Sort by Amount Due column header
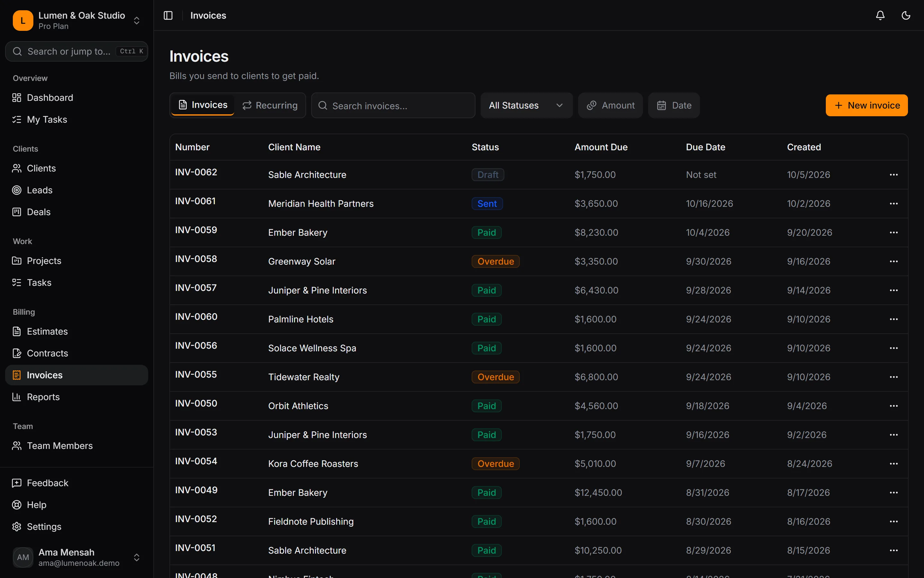Screen dimensions: 924x578 coord(601,147)
